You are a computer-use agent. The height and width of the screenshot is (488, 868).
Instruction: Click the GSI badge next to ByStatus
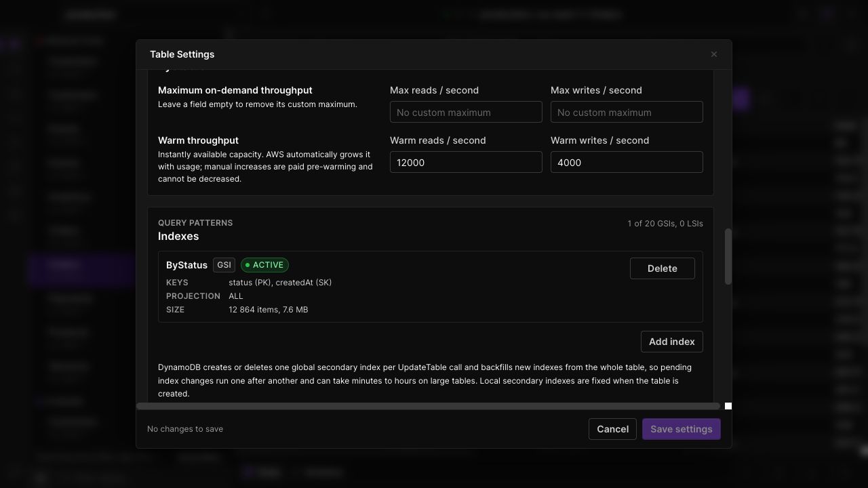(224, 265)
